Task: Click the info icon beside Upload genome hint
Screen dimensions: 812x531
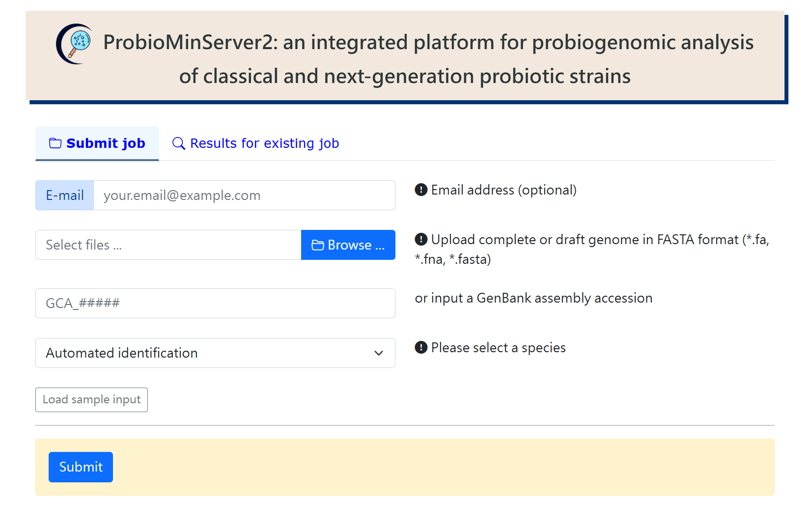Action: click(421, 240)
